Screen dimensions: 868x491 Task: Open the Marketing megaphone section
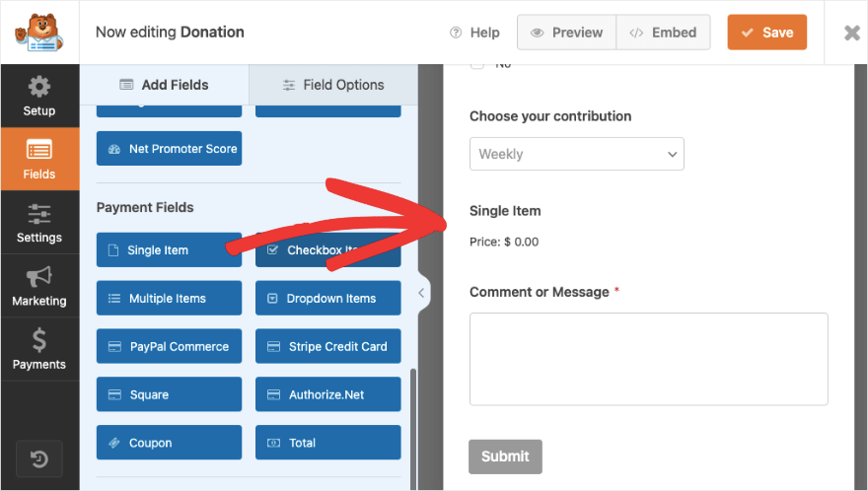point(39,286)
